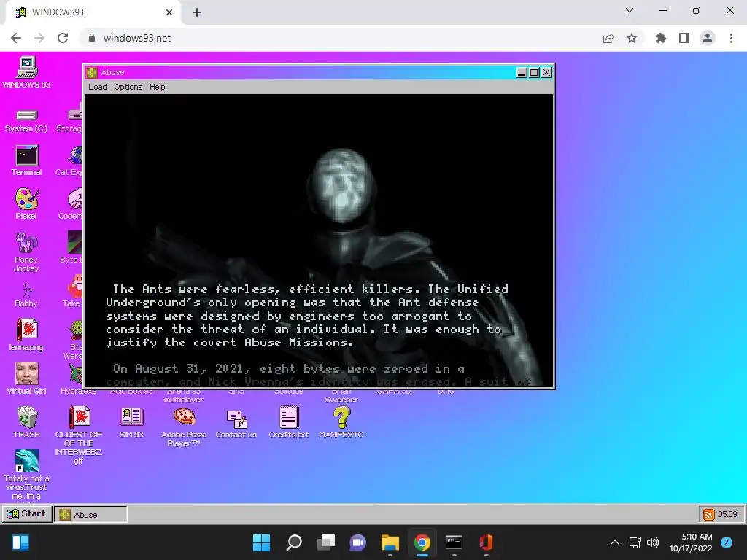Open the Options menu in Abuse

pyautogui.click(x=128, y=87)
